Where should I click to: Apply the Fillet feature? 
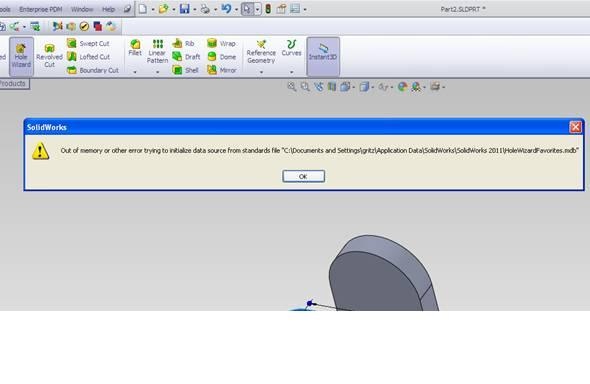point(135,48)
